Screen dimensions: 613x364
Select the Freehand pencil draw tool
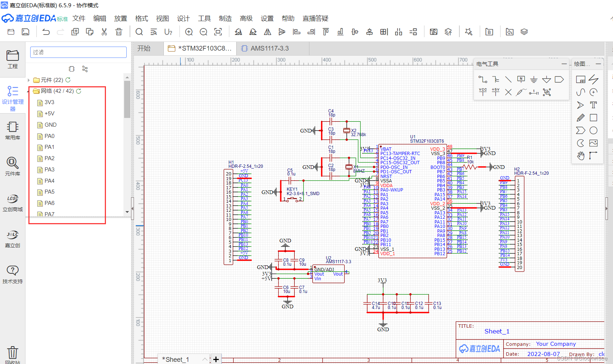[581, 118]
